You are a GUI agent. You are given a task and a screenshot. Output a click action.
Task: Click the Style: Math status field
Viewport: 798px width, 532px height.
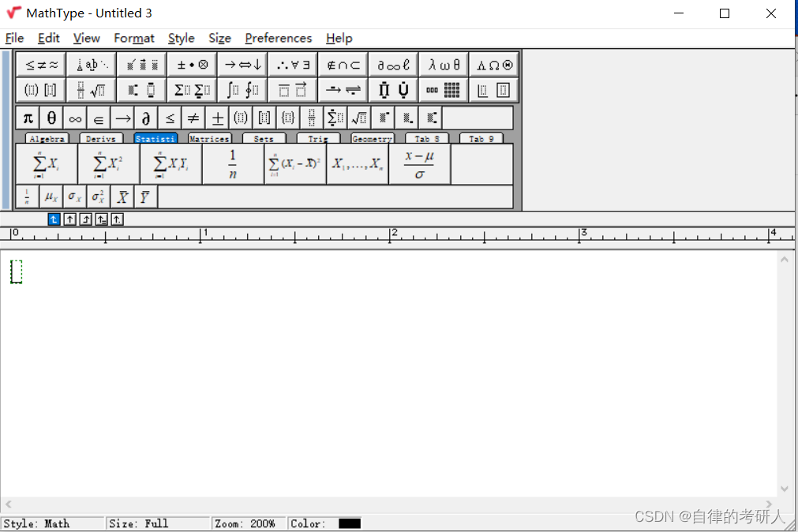click(52, 523)
